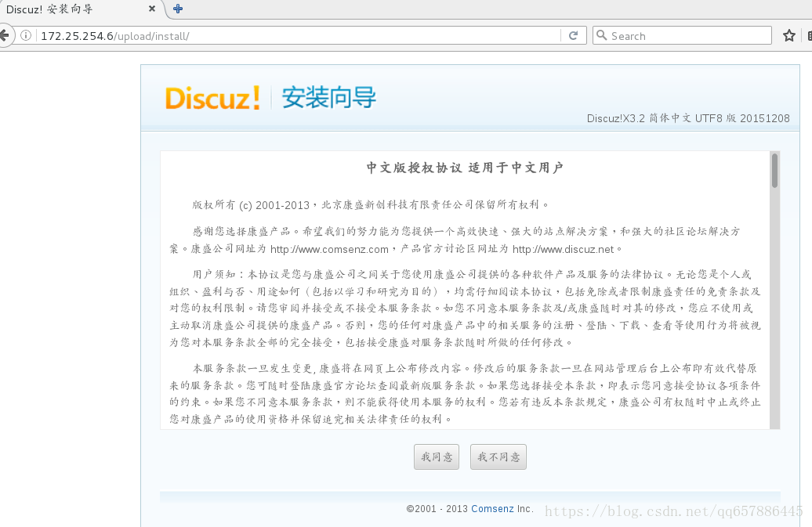This screenshot has height=527, width=812.
Task: Open a new tab with plus icon
Action: (178, 9)
